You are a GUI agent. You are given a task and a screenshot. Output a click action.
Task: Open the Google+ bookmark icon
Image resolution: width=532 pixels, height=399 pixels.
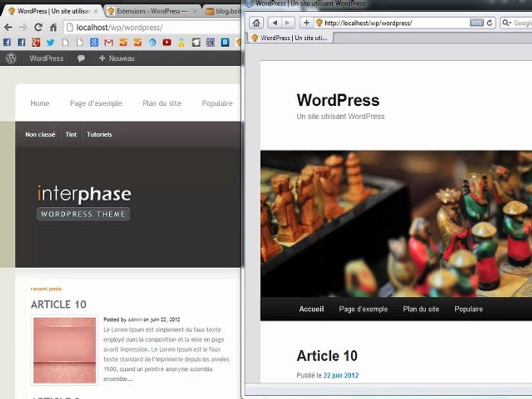click(x=36, y=43)
